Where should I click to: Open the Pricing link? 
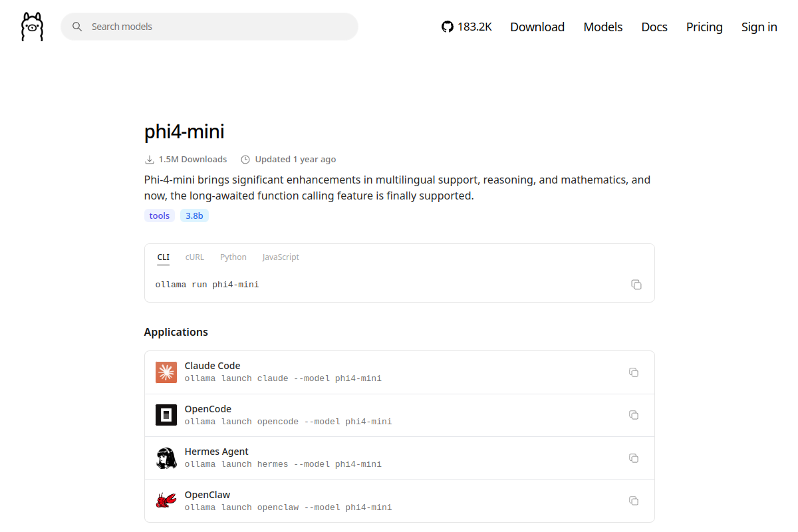tap(704, 27)
